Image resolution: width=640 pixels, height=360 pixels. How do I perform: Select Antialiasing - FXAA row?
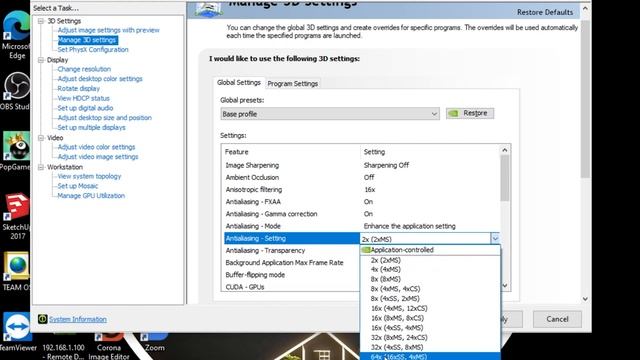click(x=361, y=202)
